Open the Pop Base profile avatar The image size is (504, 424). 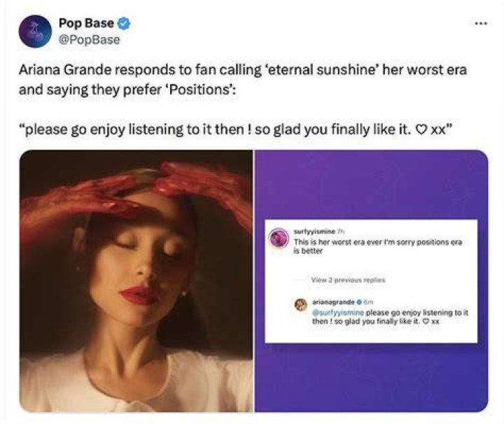point(35,31)
